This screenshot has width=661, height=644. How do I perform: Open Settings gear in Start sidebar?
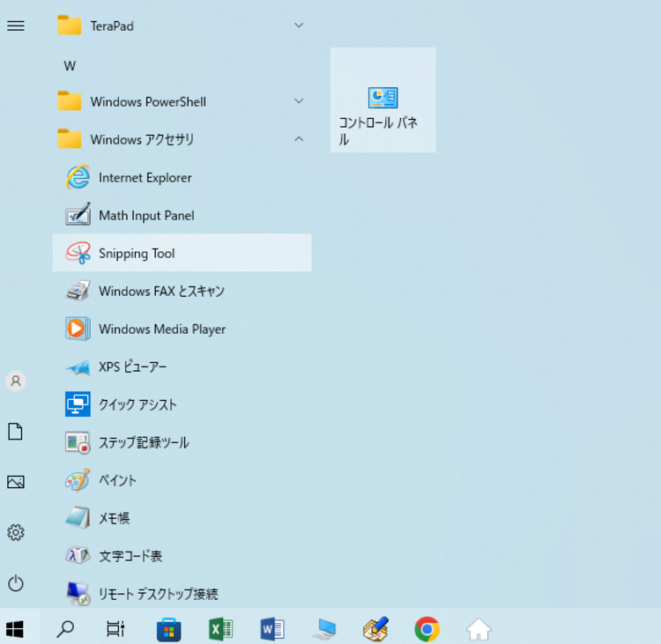click(16, 533)
